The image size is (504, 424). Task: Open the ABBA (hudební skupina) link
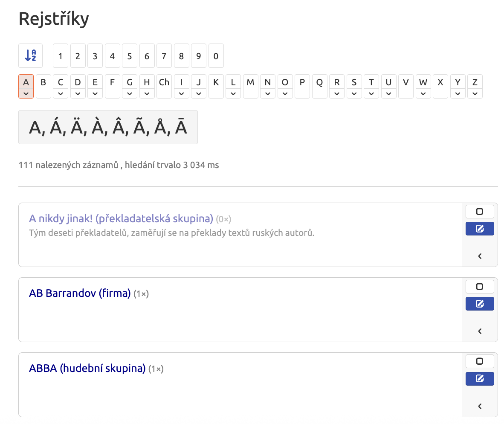click(x=87, y=369)
